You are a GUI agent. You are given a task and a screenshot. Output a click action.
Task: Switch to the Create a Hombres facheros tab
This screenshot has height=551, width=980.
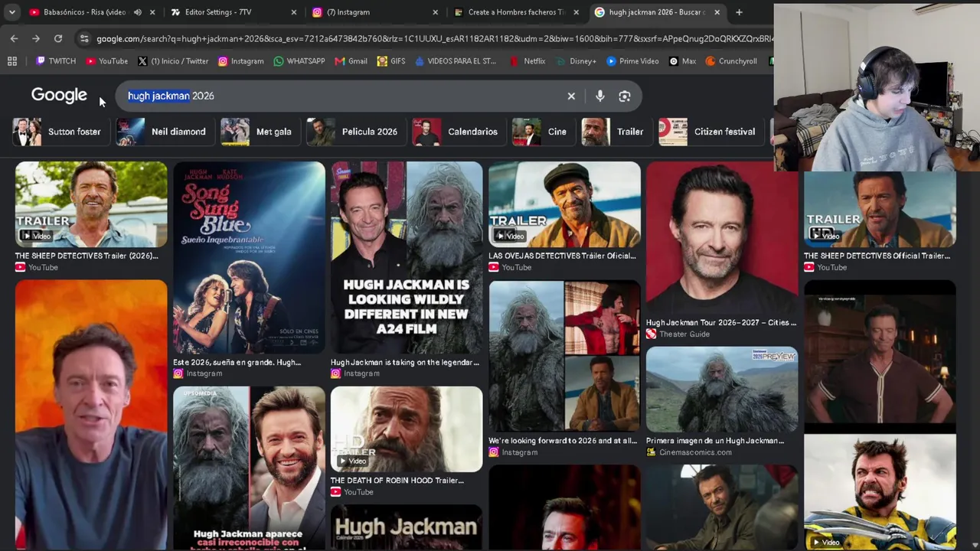click(516, 12)
